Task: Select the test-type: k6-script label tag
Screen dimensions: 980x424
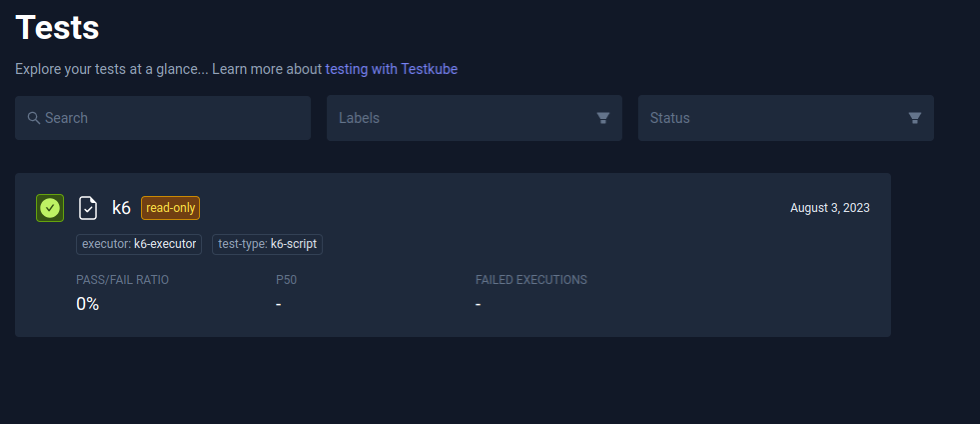Action: pos(267,244)
